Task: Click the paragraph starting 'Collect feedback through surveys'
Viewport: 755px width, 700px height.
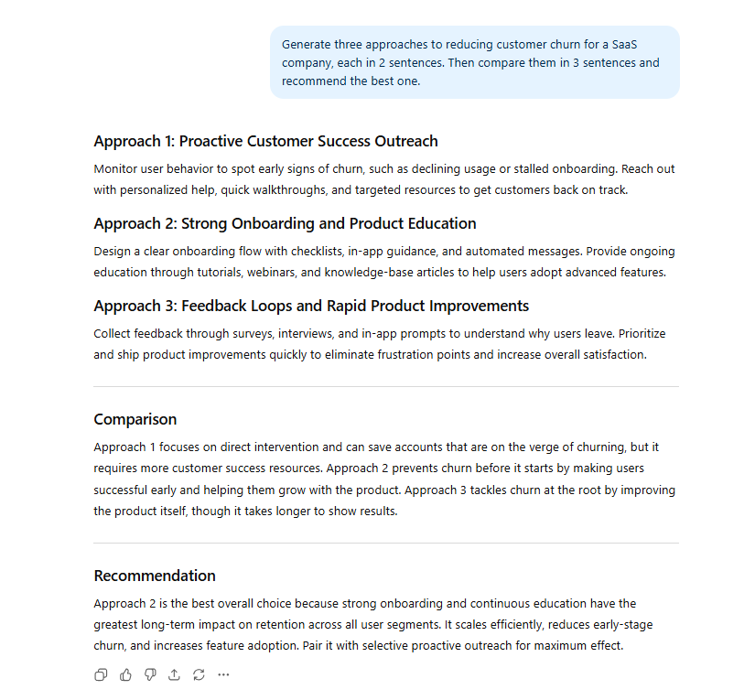Action: pos(384,344)
